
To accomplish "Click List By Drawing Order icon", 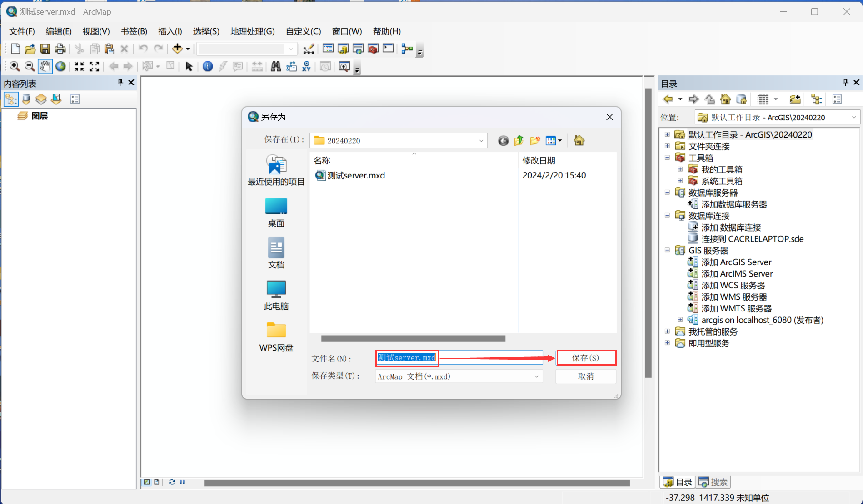I will [11, 99].
